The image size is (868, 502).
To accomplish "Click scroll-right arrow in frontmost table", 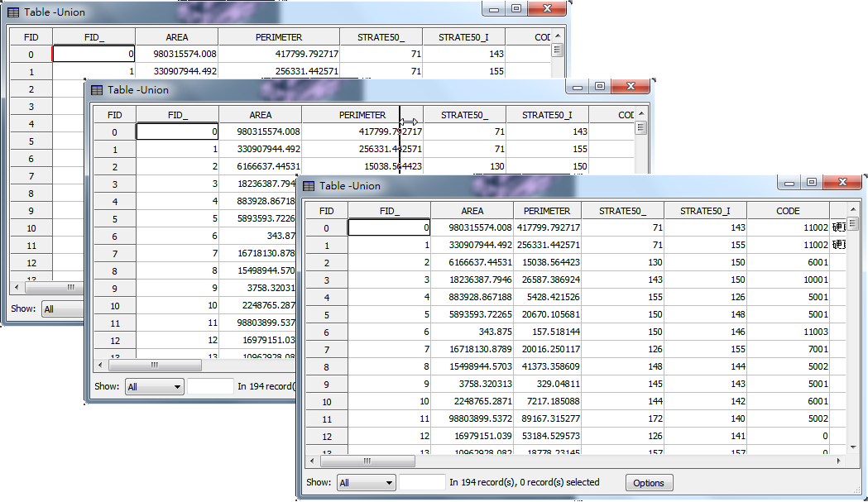I will (x=839, y=461).
